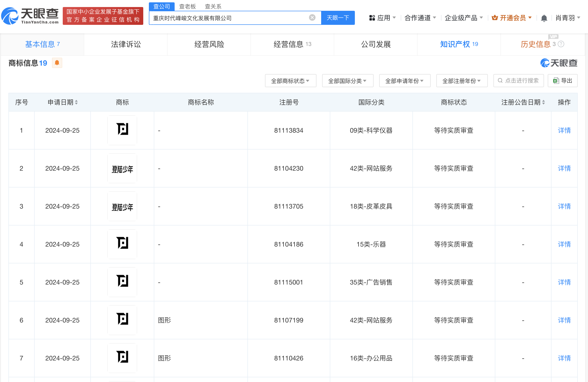Click history info help question icon
588x382 pixels.
(x=561, y=44)
